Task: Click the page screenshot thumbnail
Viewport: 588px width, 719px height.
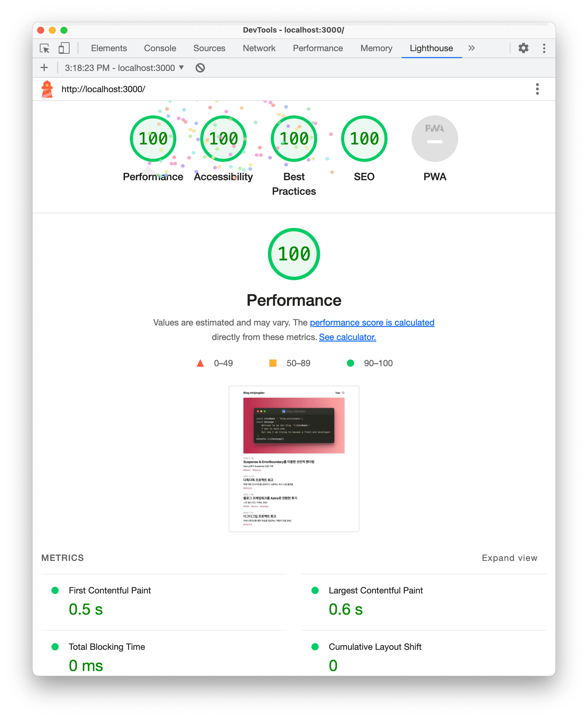Action: 294,459
